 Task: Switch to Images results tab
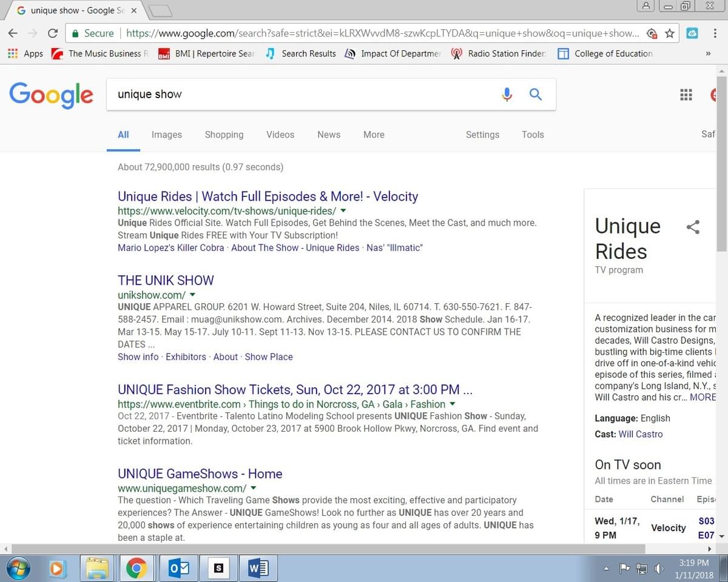[x=167, y=135]
